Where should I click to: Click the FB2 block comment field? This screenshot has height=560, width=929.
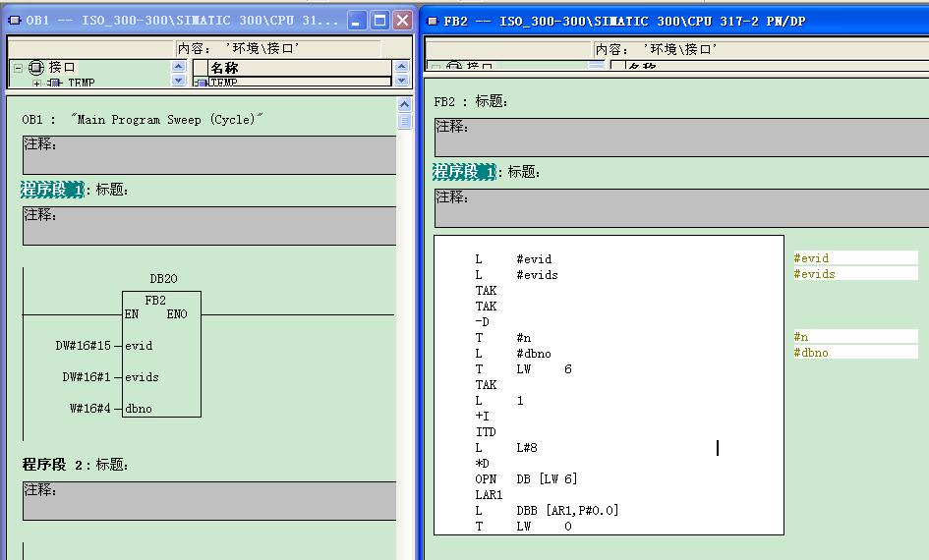(x=681, y=138)
